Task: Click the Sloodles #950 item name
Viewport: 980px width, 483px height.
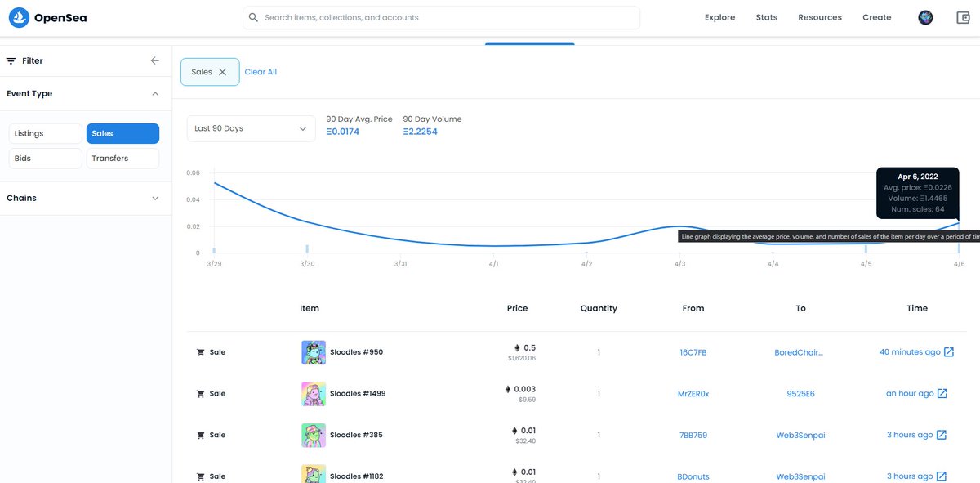Action: click(x=356, y=352)
